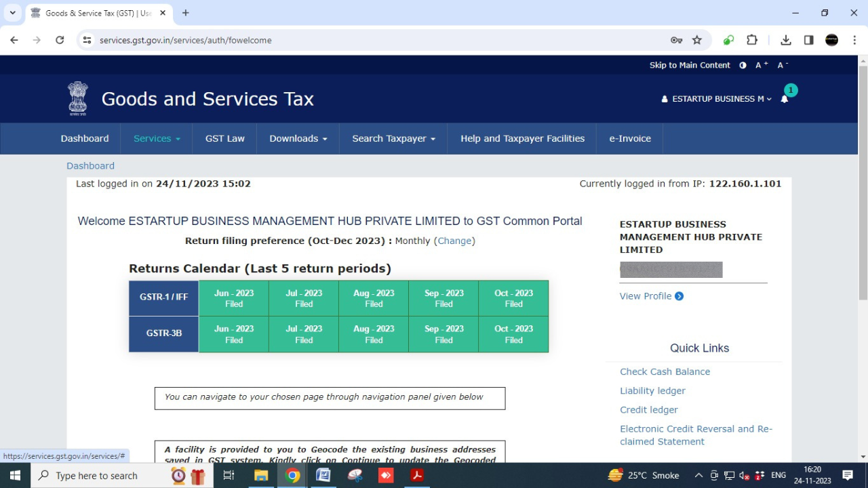Open the View Profile link
Screen dimensions: 868x488
(x=646, y=296)
